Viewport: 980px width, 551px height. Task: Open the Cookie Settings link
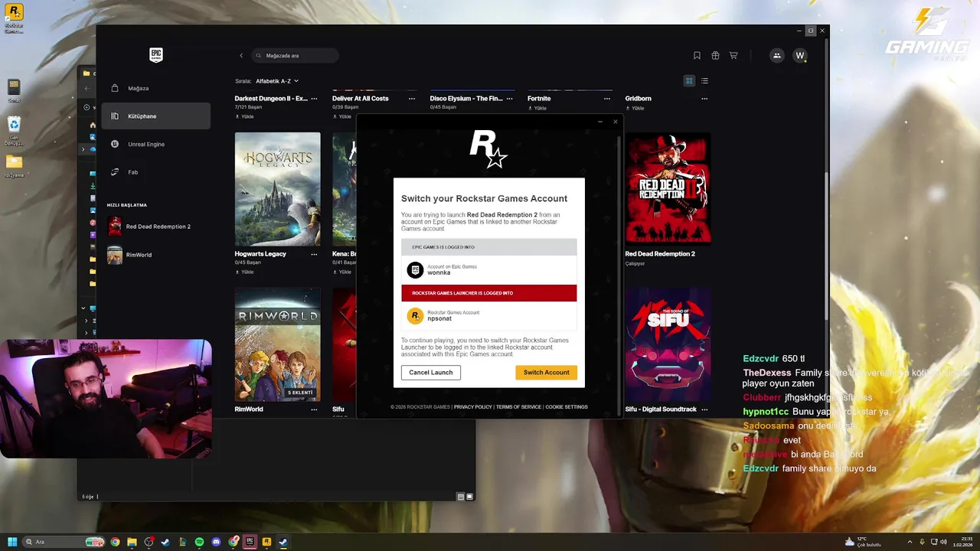[567, 407]
